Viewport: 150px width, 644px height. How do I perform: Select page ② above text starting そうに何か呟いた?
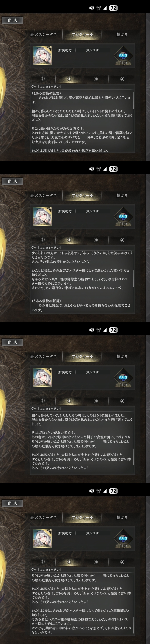point(69,562)
